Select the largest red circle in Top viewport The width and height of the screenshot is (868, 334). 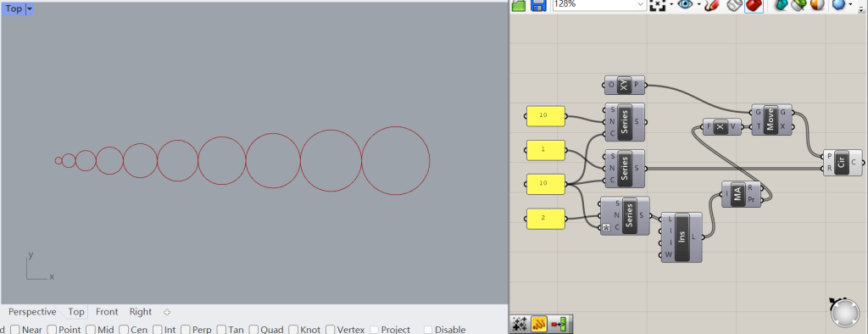395,160
